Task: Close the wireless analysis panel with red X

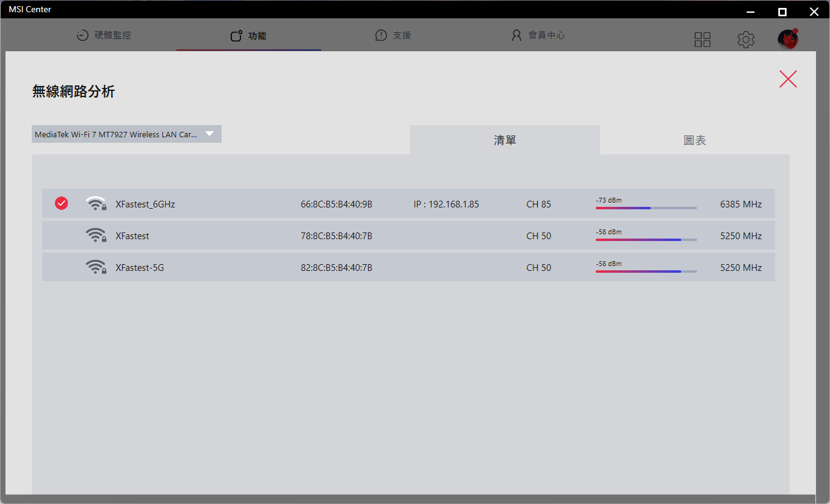Action: [788, 79]
